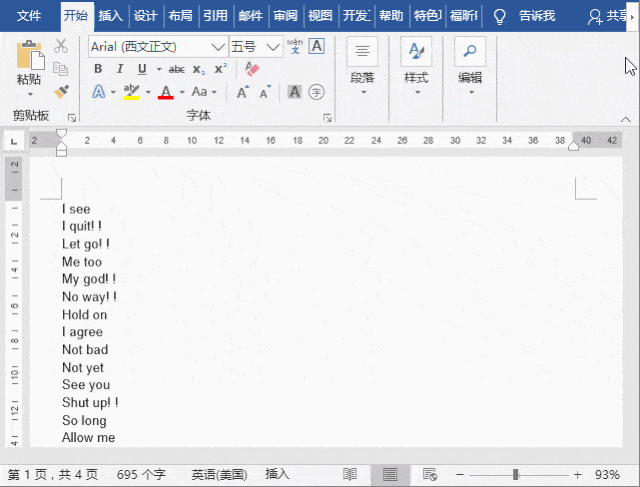
Task: Click the Phonetic Guide wén icon
Action: click(295, 46)
